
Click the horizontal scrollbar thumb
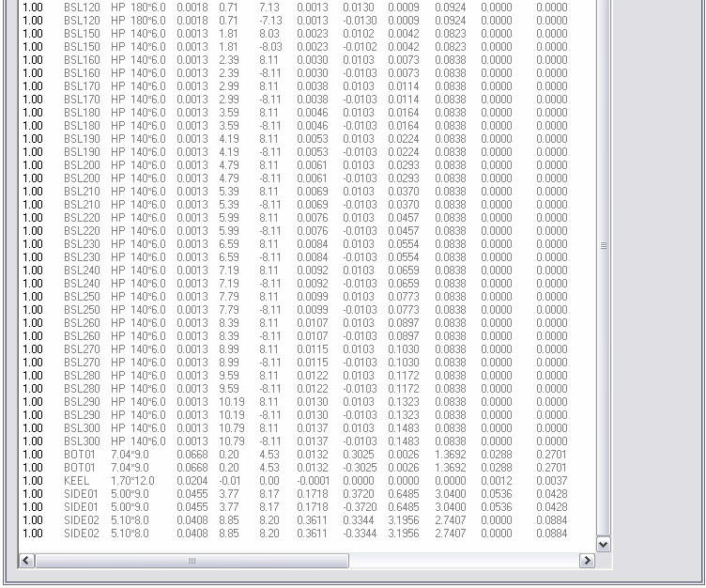(x=192, y=561)
